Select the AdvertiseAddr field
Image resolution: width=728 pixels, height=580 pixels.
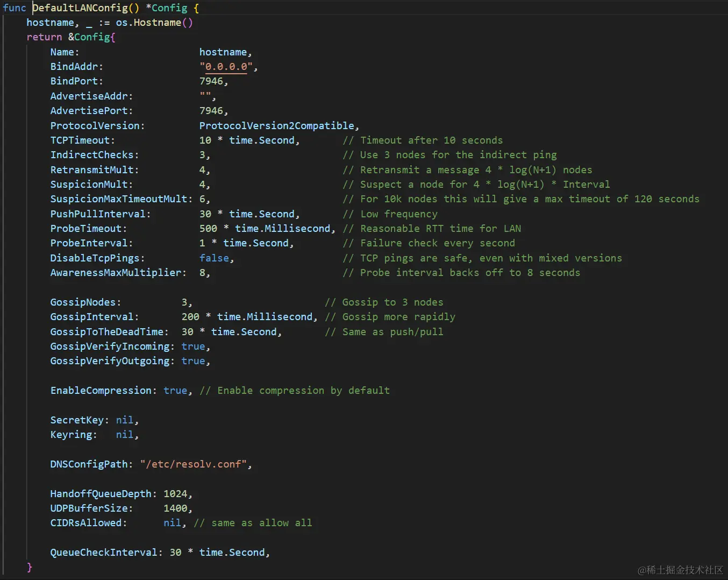(x=89, y=96)
